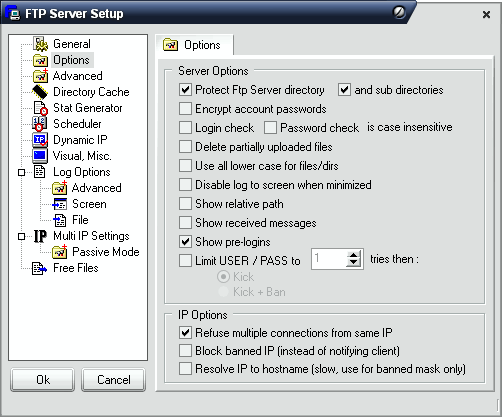Switch to the Options tab
This screenshot has width=502, height=417.
(194, 45)
